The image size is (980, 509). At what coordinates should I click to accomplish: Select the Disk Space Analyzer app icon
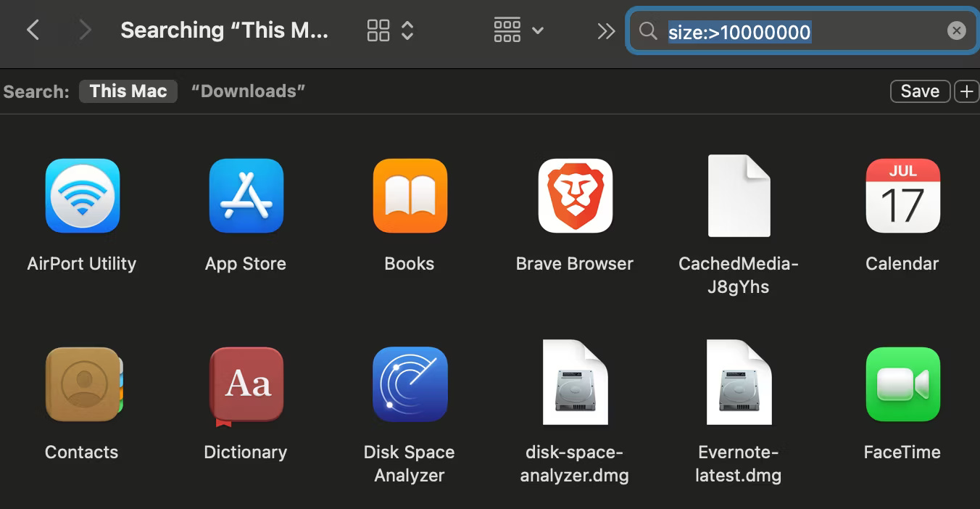pos(410,384)
